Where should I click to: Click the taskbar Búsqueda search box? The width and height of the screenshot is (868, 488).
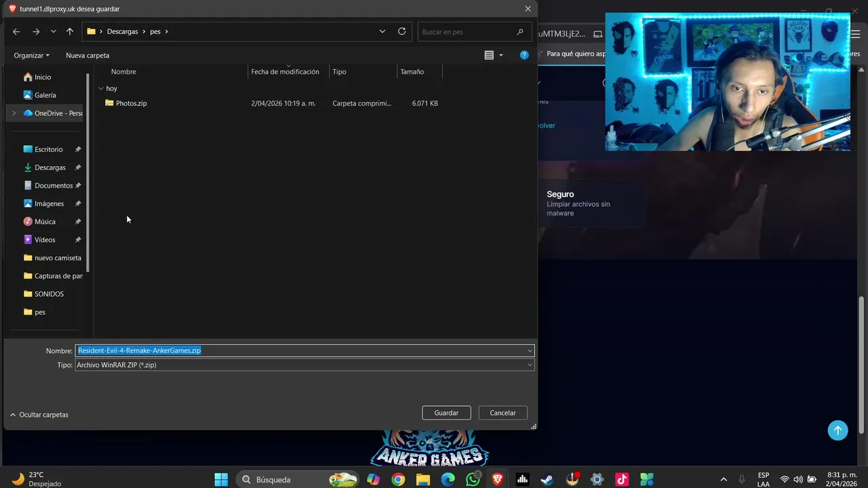coord(298,479)
